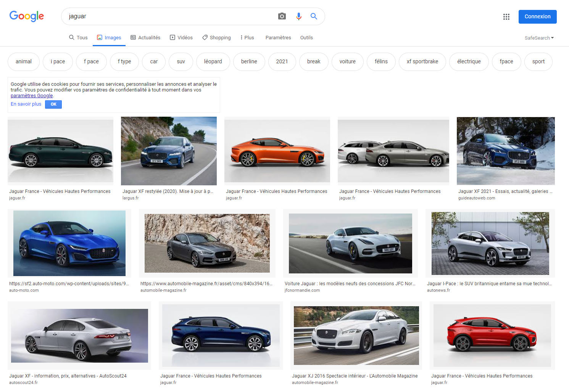This screenshot has width=569, height=392.
Task: Apply the xf sportbrake chip
Action: 422,62
